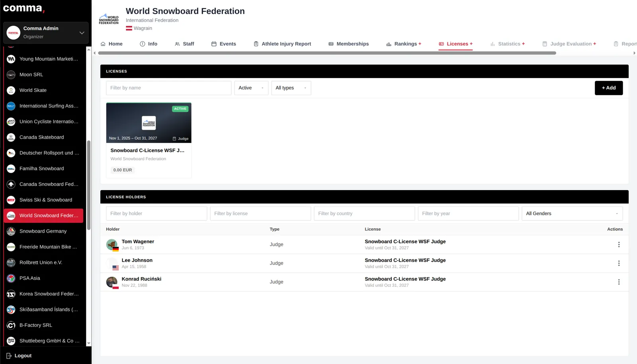Open the Rankings tab

[x=404, y=44]
